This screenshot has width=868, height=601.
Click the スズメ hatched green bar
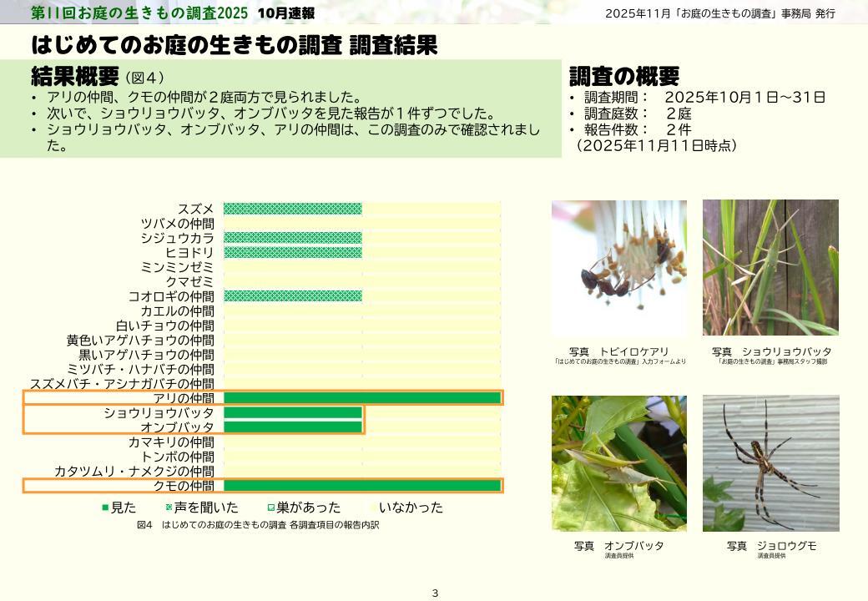tap(293, 210)
